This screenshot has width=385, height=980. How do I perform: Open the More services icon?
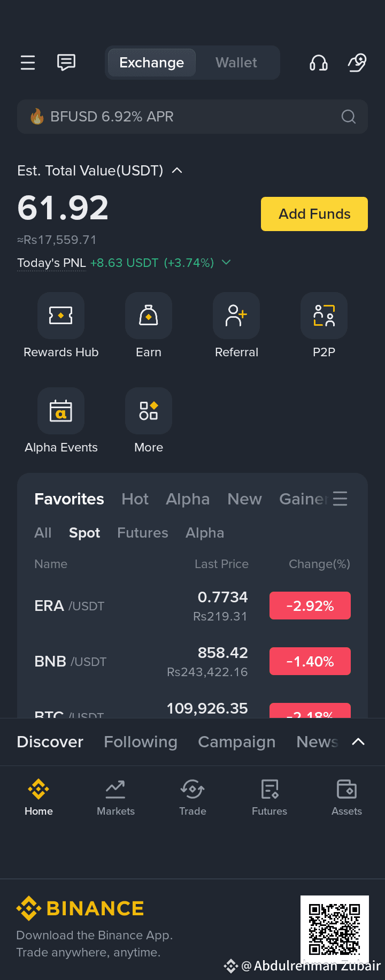click(x=149, y=411)
